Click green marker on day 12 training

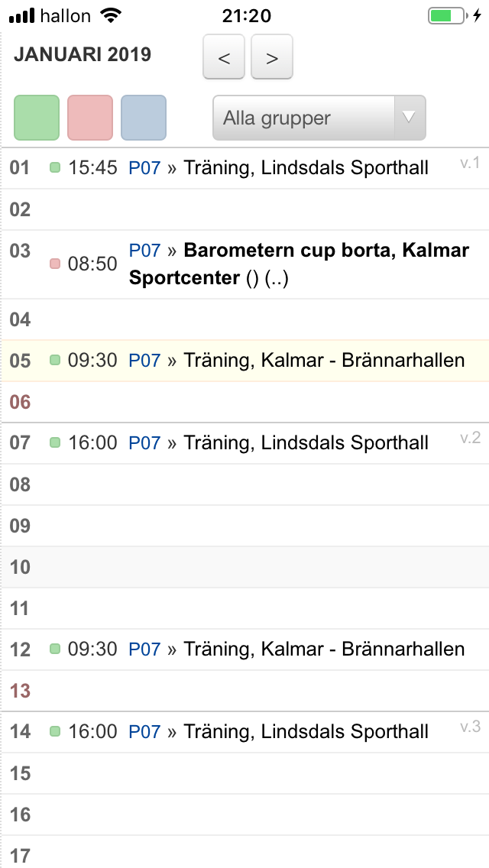click(55, 649)
